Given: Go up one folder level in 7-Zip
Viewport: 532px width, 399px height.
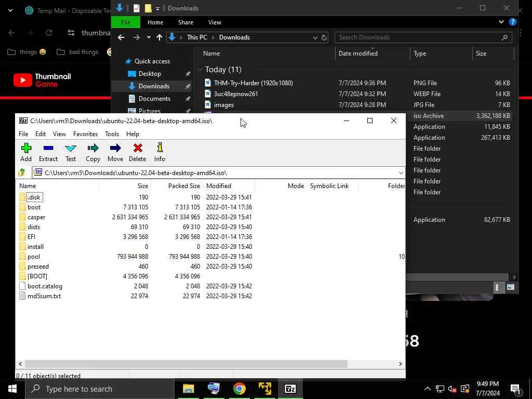Looking at the screenshot, I should click(x=22, y=172).
